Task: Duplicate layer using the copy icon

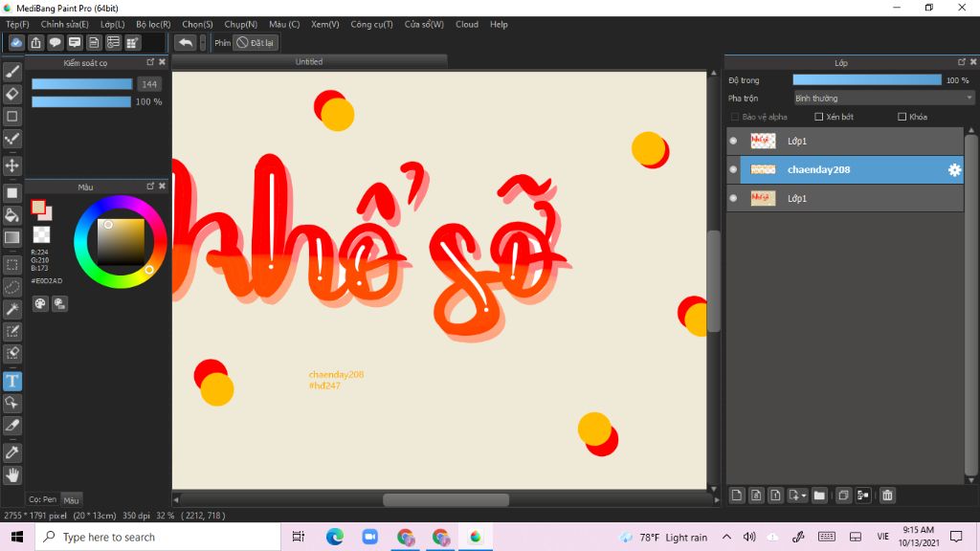Action: (x=843, y=496)
